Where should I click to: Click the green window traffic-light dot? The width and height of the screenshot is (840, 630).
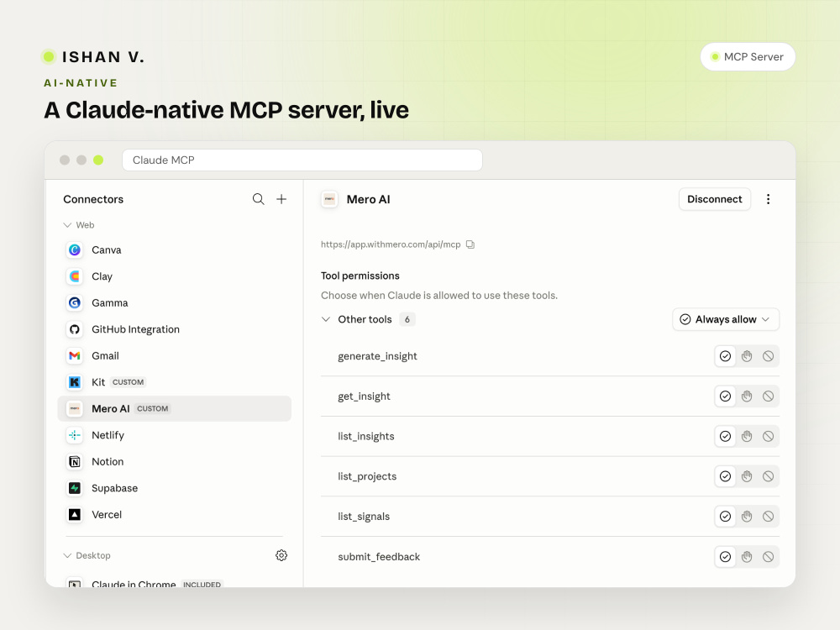click(98, 160)
